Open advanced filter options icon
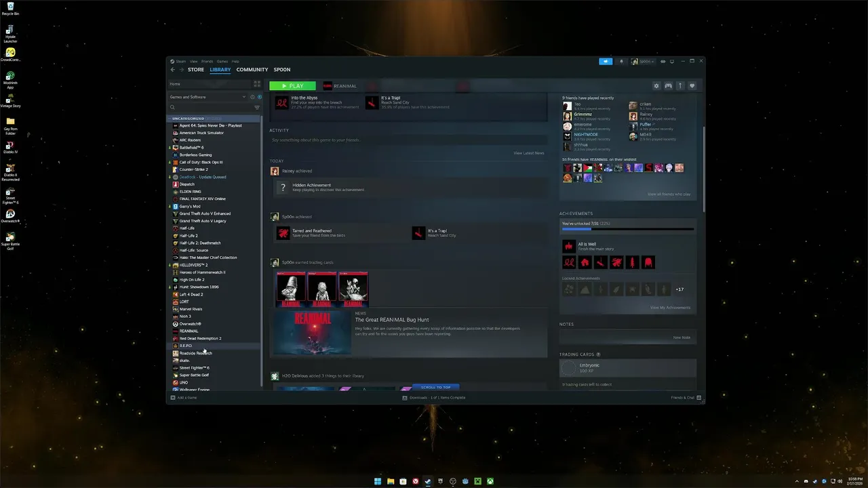The image size is (868, 488). click(x=256, y=107)
